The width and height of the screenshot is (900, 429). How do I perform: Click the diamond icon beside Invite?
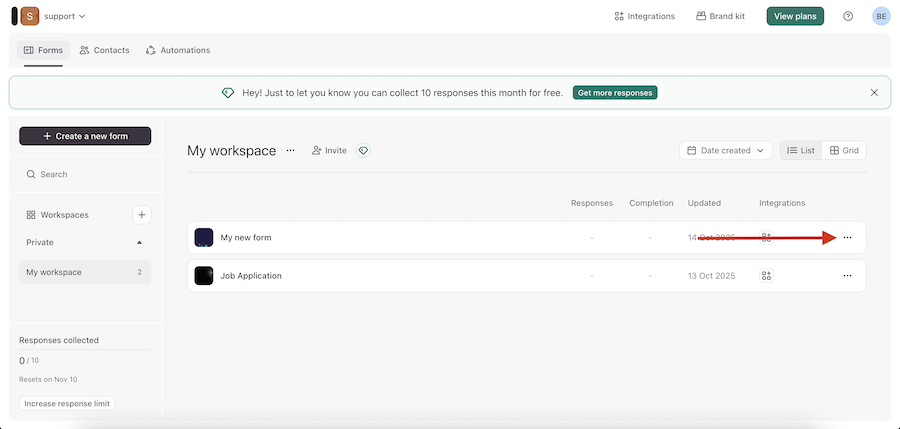pyautogui.click(x=364, y=150)
